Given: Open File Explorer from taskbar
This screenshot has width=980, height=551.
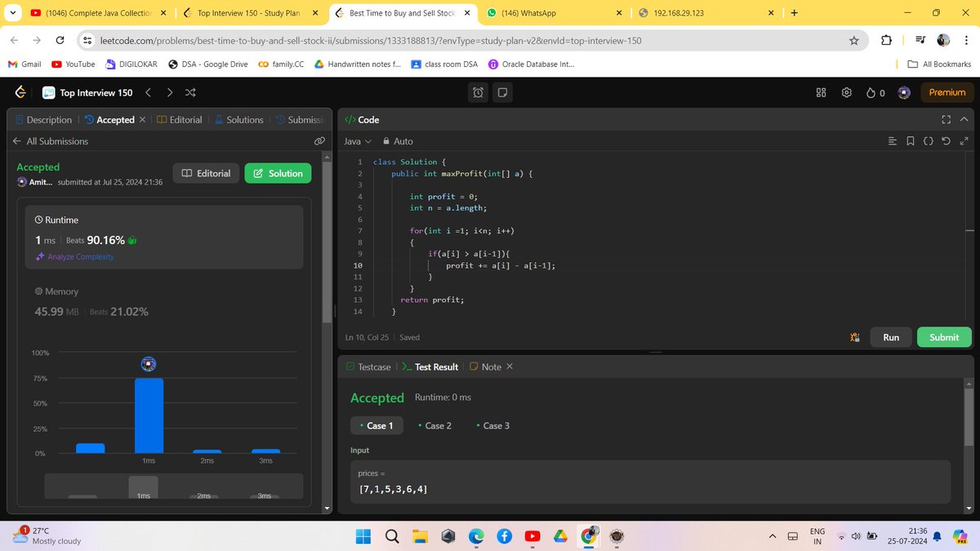Looking at the screenshot, I should coord(420,536).
